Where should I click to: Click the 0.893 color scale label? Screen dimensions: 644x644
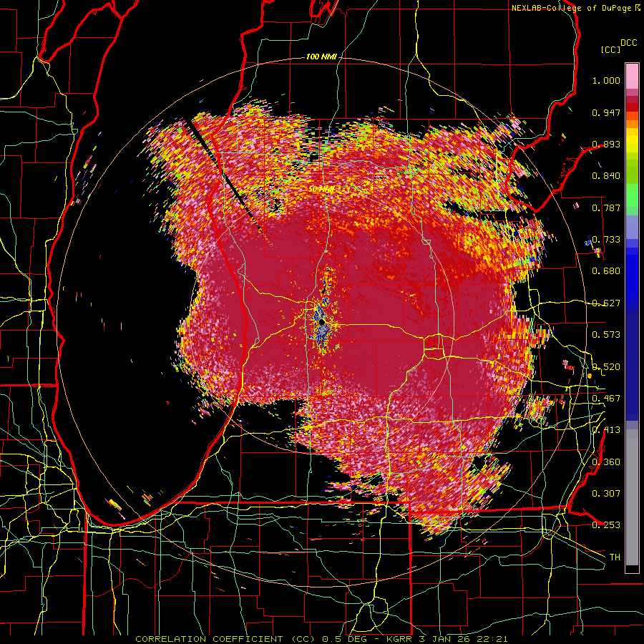(606, 144)
